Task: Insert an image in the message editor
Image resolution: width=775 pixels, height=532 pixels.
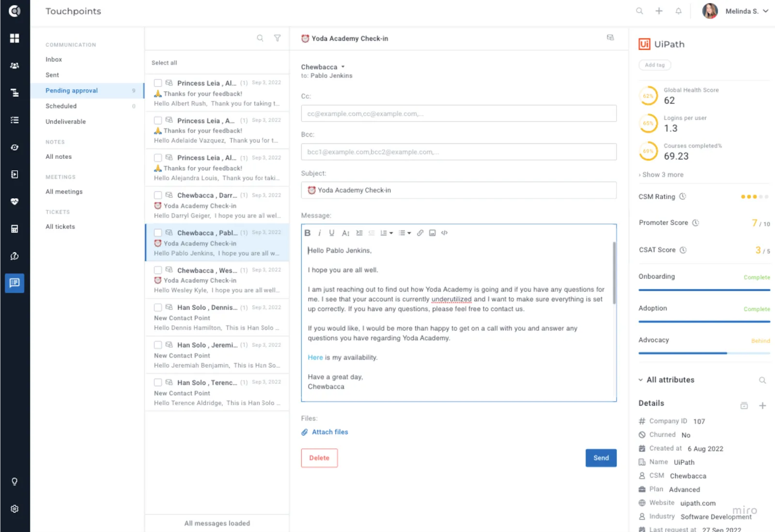Action: coord(432,233)
